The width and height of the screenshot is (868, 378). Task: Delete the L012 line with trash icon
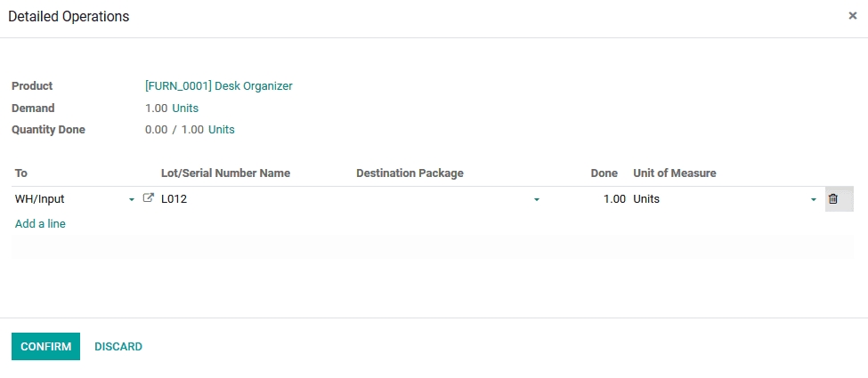coord(833,199)
